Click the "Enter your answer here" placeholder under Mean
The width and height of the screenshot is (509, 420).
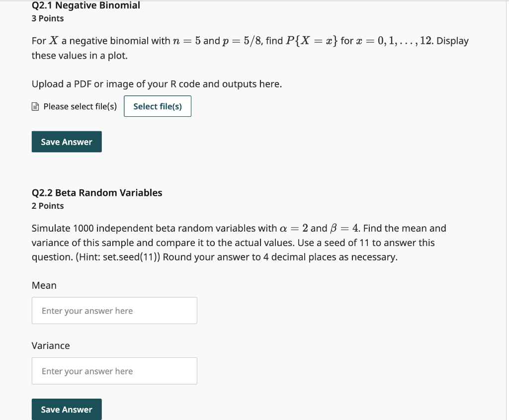87,310
